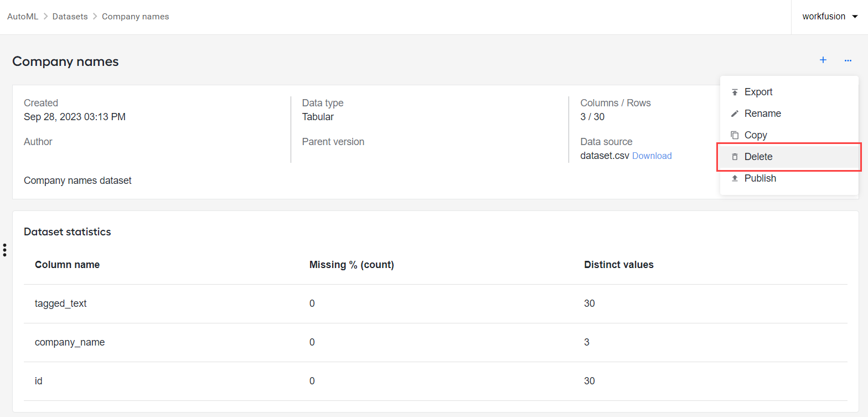Click the plus add icon
The height and width of the screenshot is (417, 868).
point(823,60)
